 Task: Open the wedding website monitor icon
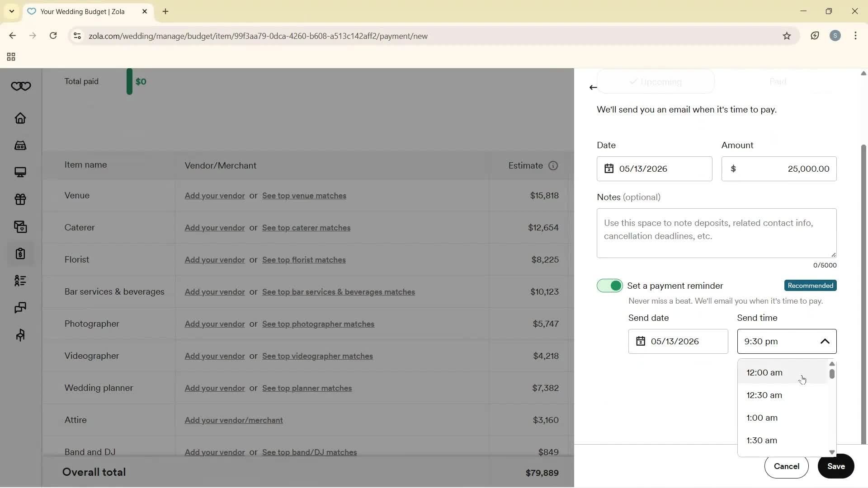(20, 173)
